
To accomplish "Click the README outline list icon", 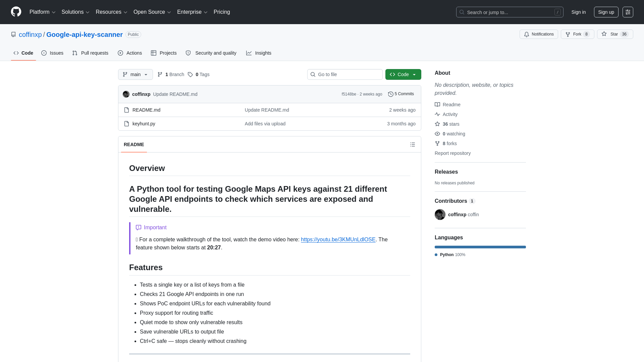I will click(x=413, y=144).
